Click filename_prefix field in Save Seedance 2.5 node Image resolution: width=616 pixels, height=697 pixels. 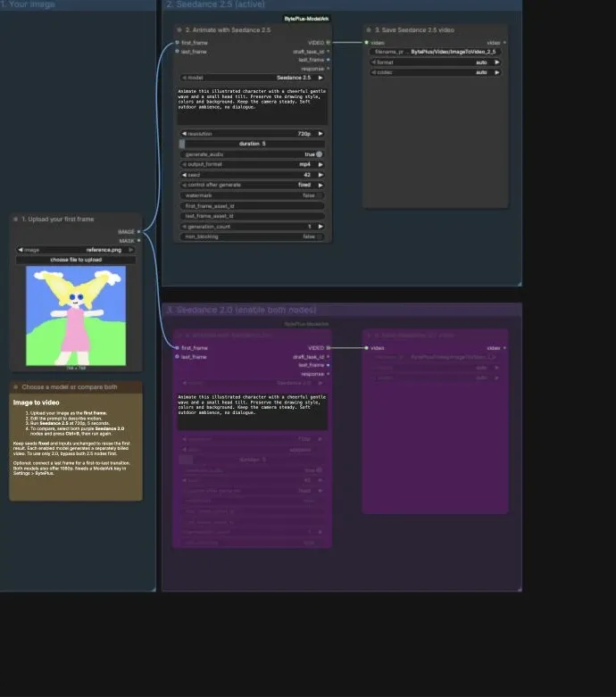tap(435, 52)
